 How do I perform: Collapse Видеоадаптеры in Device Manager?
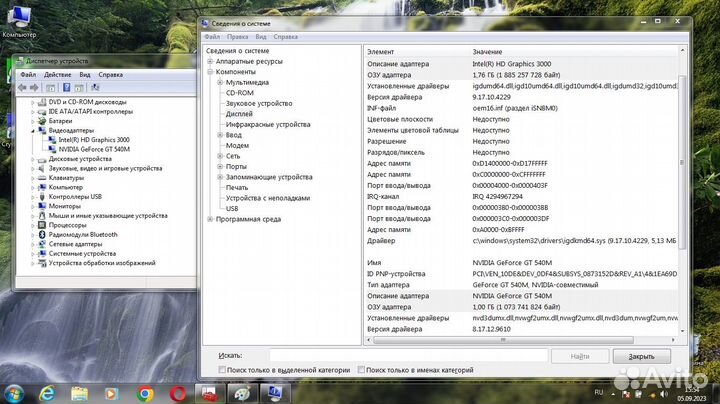coord(33,131)
